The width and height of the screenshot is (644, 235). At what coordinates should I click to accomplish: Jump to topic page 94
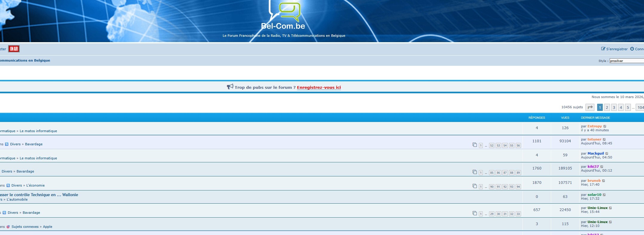(518, 187)
